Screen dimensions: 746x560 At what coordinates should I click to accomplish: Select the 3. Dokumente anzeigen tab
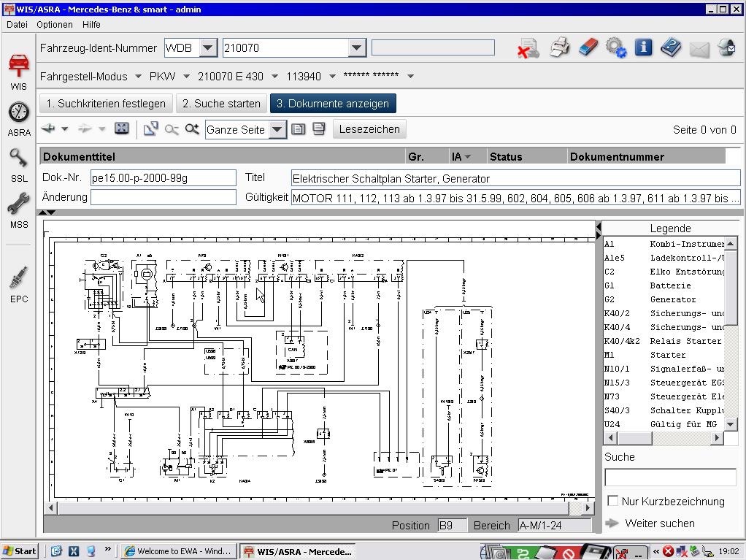[333, 104]
